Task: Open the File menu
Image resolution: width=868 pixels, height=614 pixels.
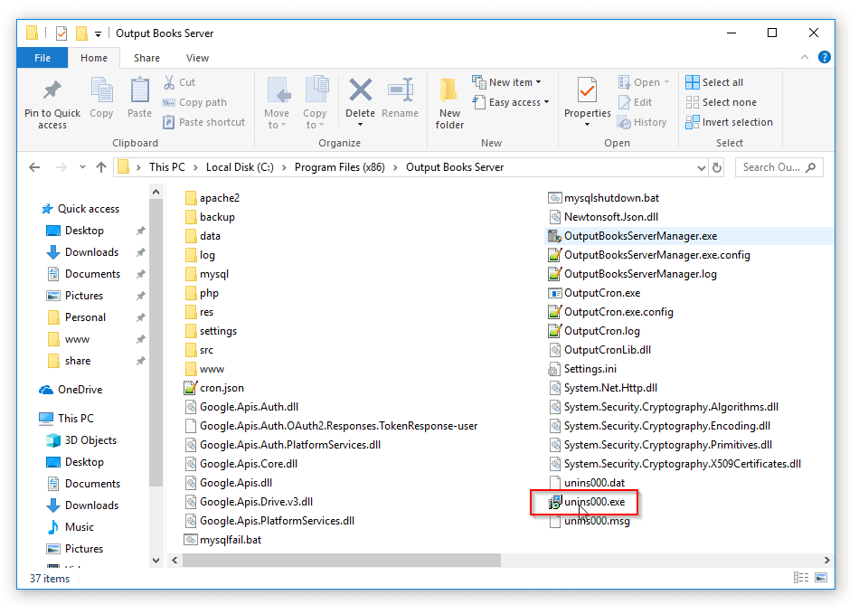Action: click(x=42, y=58)
